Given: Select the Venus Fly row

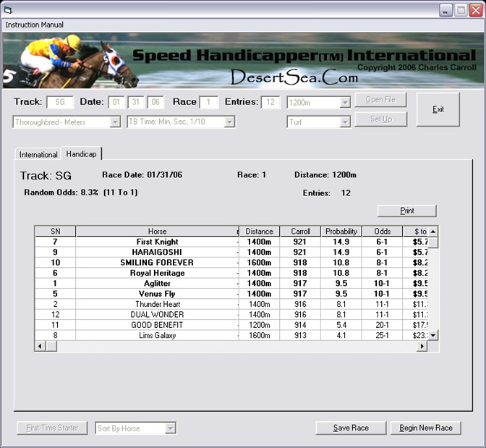Looking at the screenshot, I should (231, 294).
